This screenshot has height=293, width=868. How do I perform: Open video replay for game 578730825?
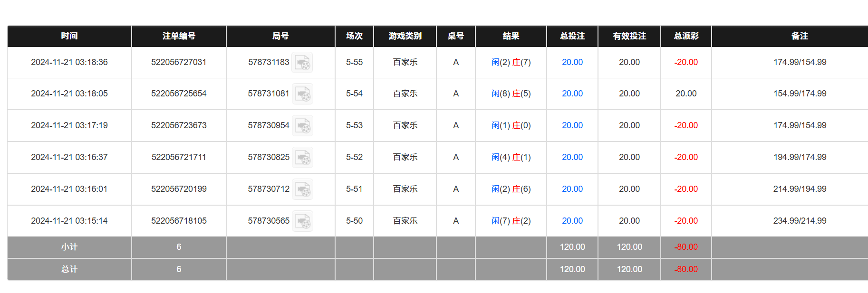pyautogui.click(x=304, y=157)
